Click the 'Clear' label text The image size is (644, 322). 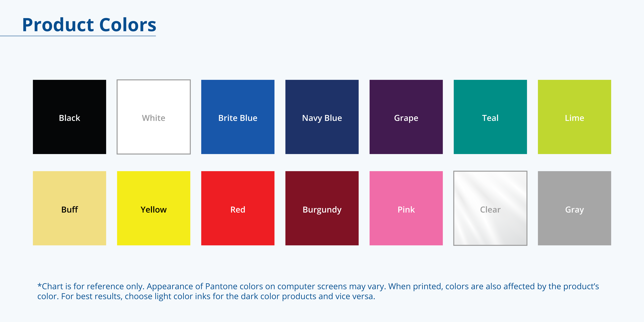pos(490,210)
